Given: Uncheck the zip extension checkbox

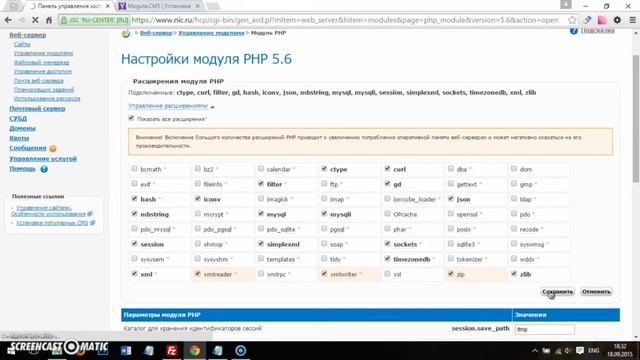Looking at the screenshot, I should tap(451, 273).
